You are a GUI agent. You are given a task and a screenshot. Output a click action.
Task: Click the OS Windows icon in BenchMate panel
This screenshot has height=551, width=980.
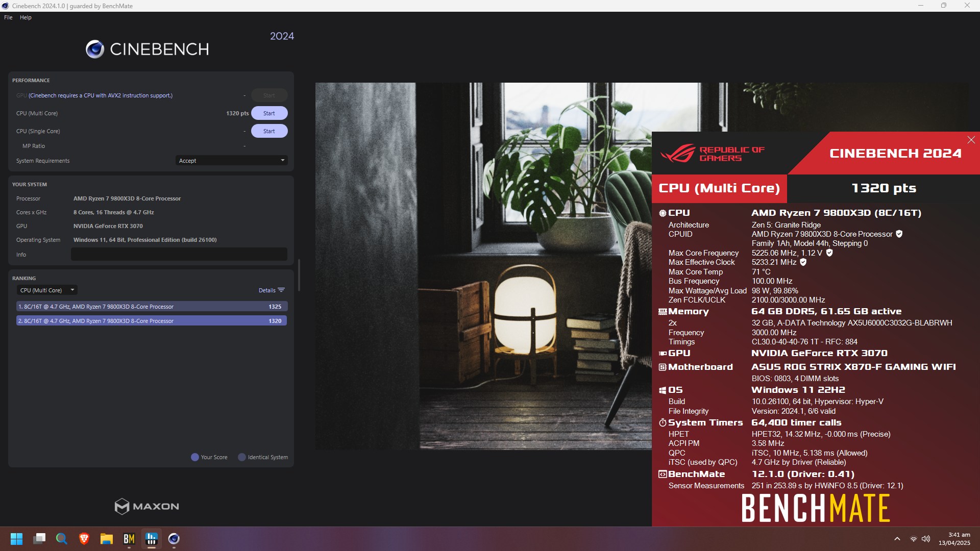tap(663, 390)
